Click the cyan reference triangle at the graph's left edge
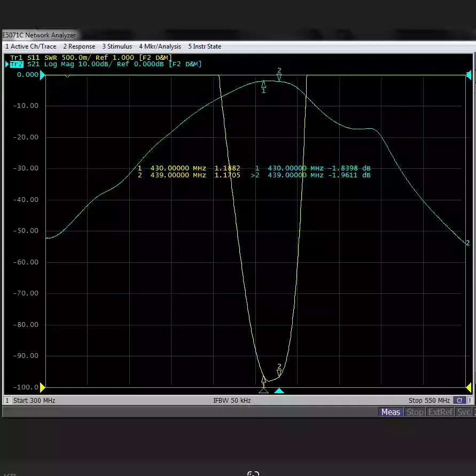Screen dimensions: 476x476 click(x=43, y=75)
